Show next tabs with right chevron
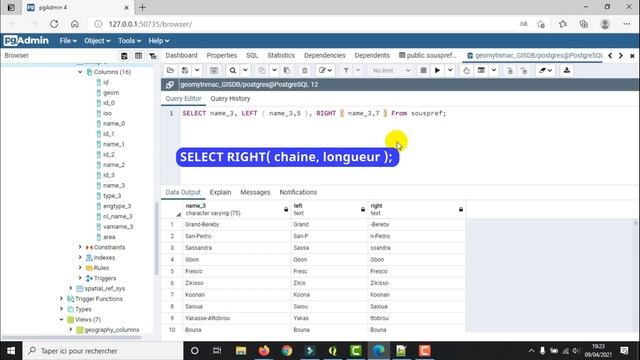Viewport: 640px width, 360px height. [x=621, y=56]
